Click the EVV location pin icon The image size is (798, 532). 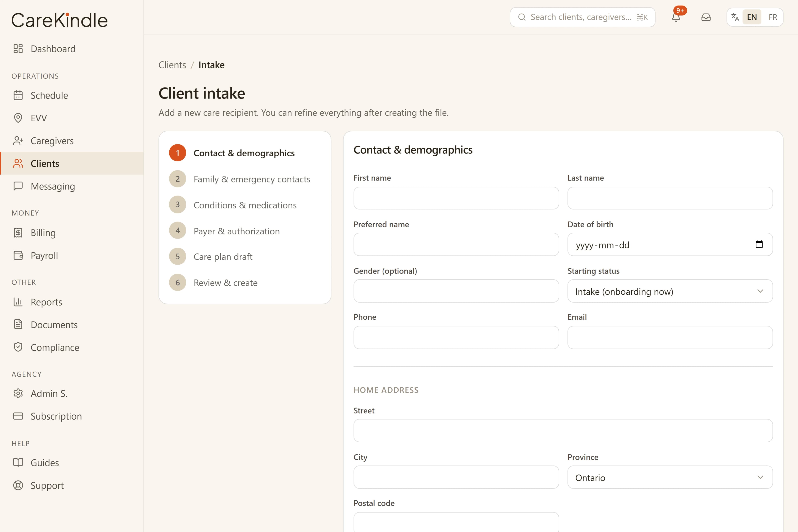tap(18, 118)
